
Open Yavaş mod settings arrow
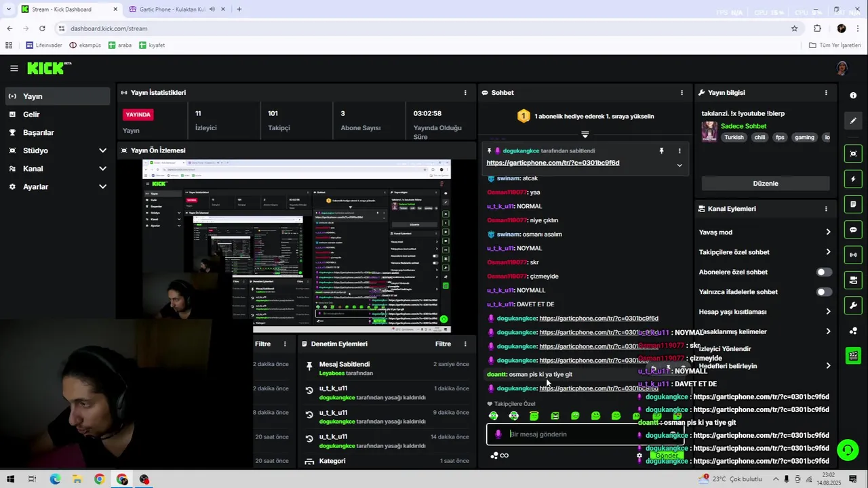coord(828,232)
